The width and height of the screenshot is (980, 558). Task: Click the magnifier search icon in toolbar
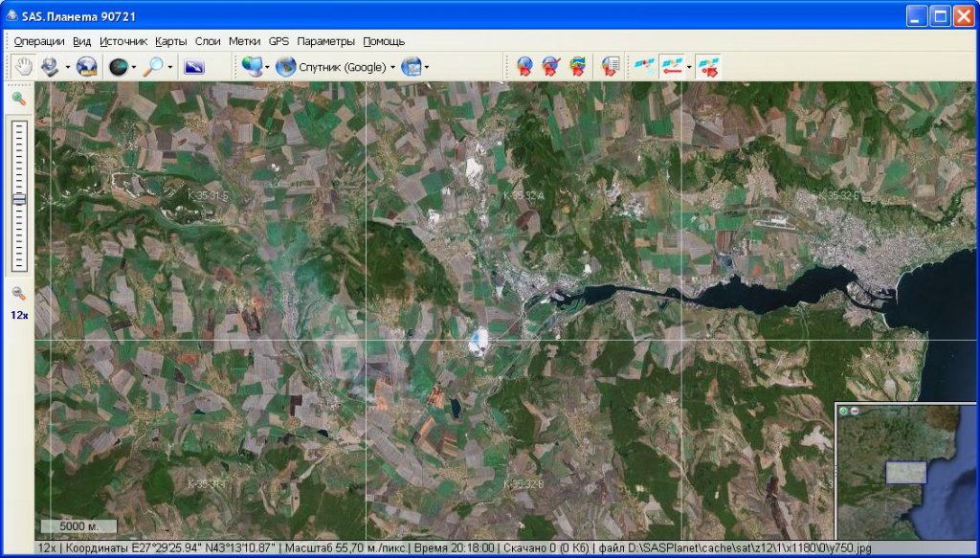pos(152,66)
